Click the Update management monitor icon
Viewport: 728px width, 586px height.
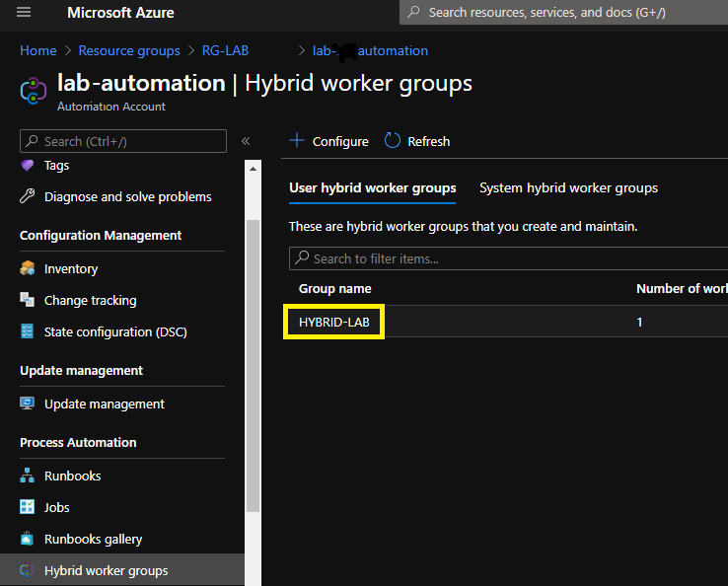click(x=28, y=403)
